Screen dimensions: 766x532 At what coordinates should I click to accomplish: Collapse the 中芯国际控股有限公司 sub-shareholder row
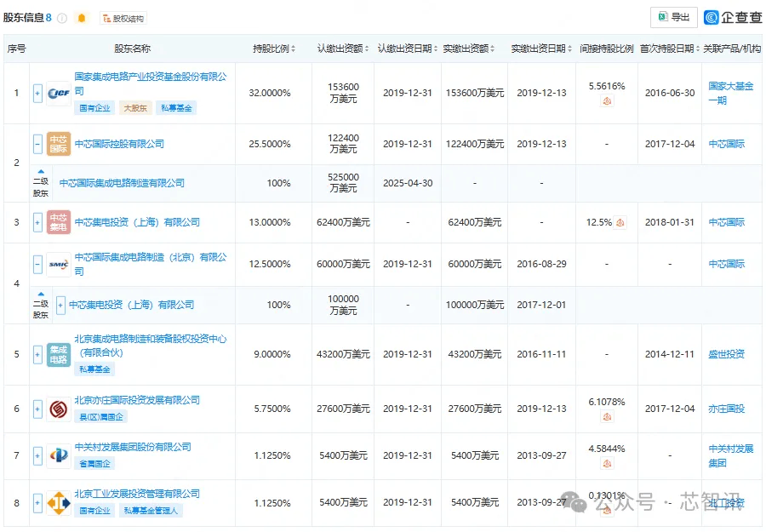37,144
